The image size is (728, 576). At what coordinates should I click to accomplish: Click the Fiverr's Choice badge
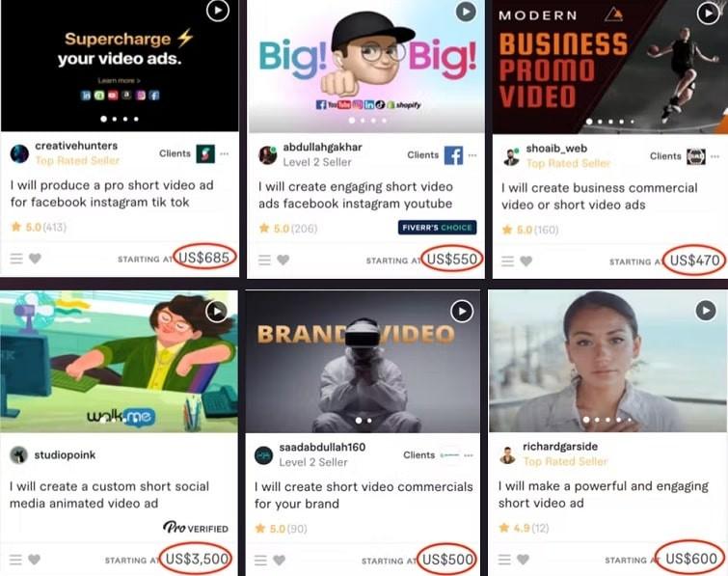437,228
